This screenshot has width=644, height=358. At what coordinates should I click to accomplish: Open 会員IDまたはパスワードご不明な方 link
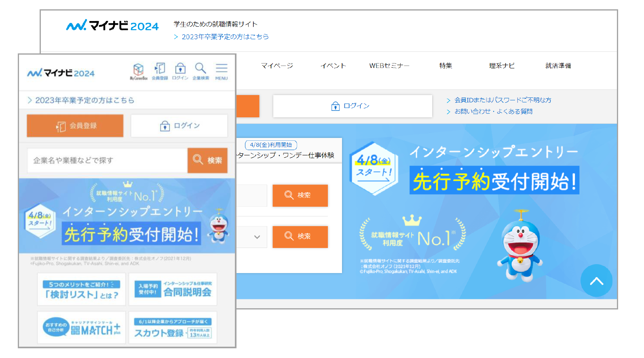[x=499, y=100]
